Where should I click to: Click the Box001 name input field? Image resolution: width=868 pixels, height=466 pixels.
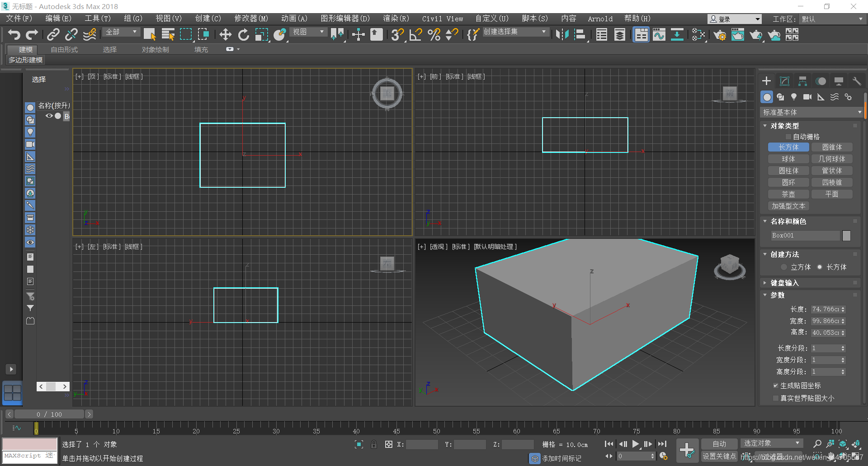point(805,236)
